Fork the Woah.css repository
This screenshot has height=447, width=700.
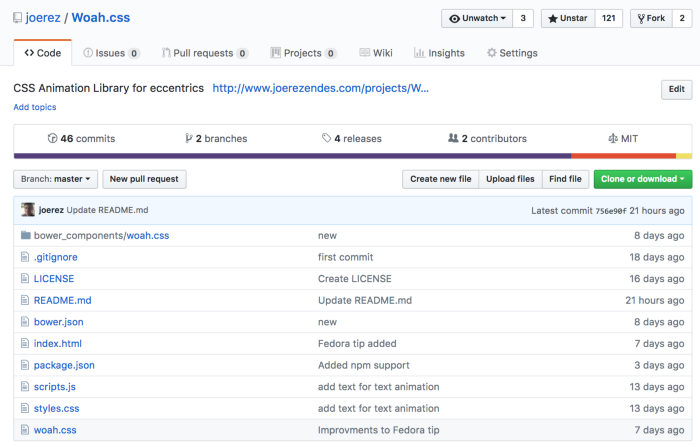click(x=651, y=18)
